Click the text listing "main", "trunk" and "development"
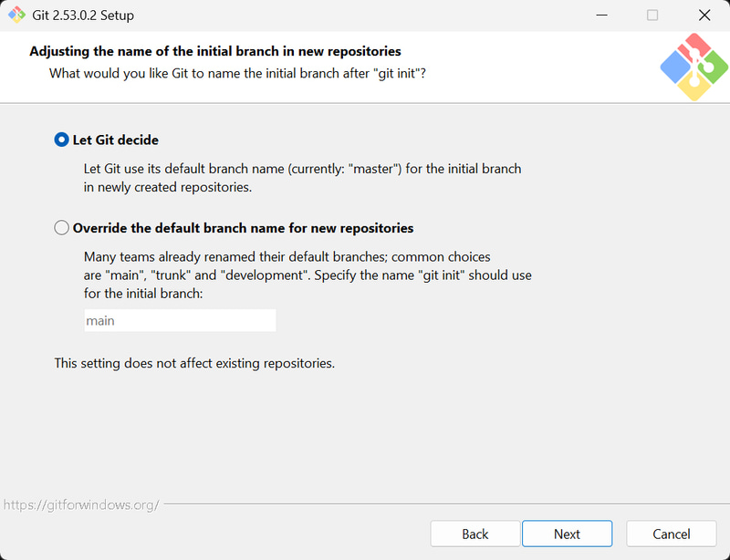The height and width of the screenshot is (560, 730). [308, 275]
